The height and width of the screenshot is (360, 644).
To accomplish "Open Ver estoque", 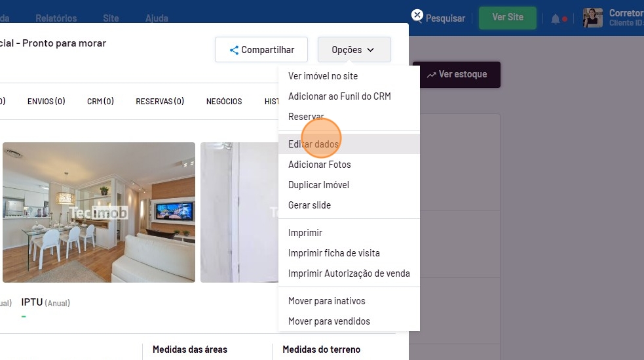I will [x=457, y=75].
